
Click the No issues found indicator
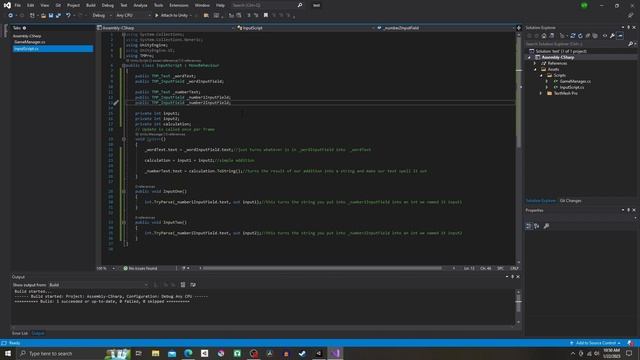[x=140, y=269]
